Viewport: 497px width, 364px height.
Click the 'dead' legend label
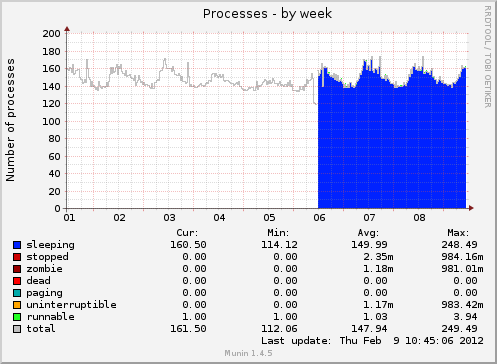(x=38, y=281)
